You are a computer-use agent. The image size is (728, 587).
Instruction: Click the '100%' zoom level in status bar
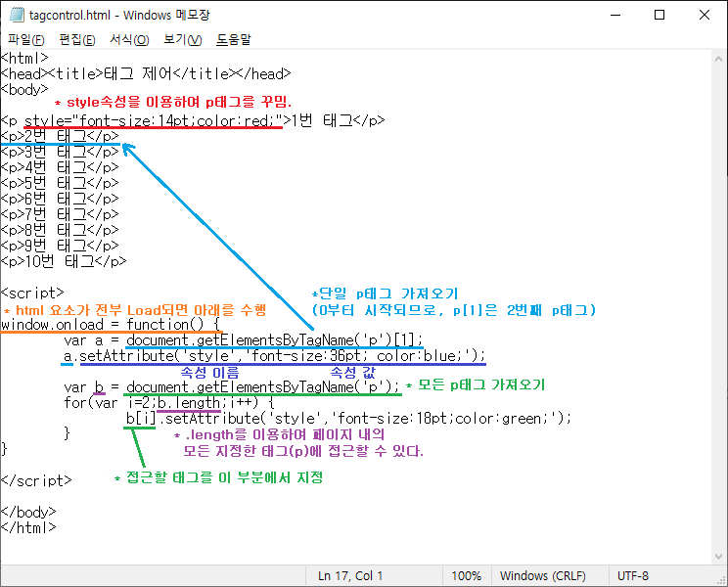click(x=466, y=576)
